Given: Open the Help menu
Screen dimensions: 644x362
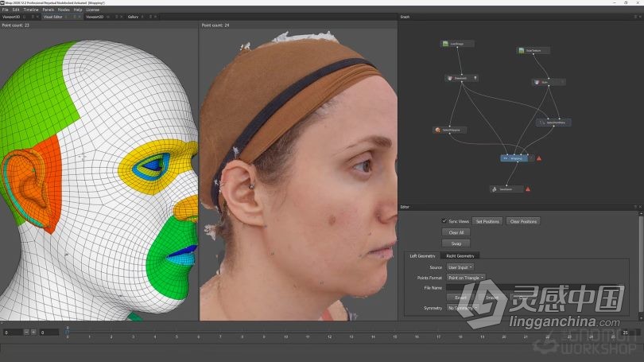Looking at the screenshot, I should click(78, 10).
